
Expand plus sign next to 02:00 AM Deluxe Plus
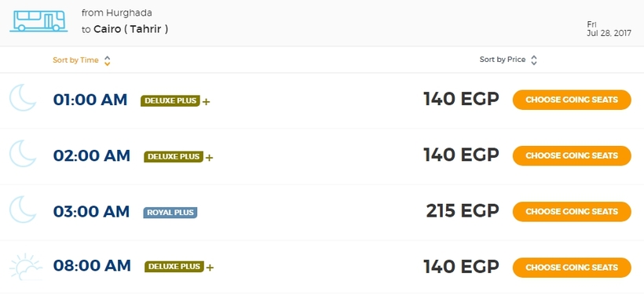click(209, 158)
